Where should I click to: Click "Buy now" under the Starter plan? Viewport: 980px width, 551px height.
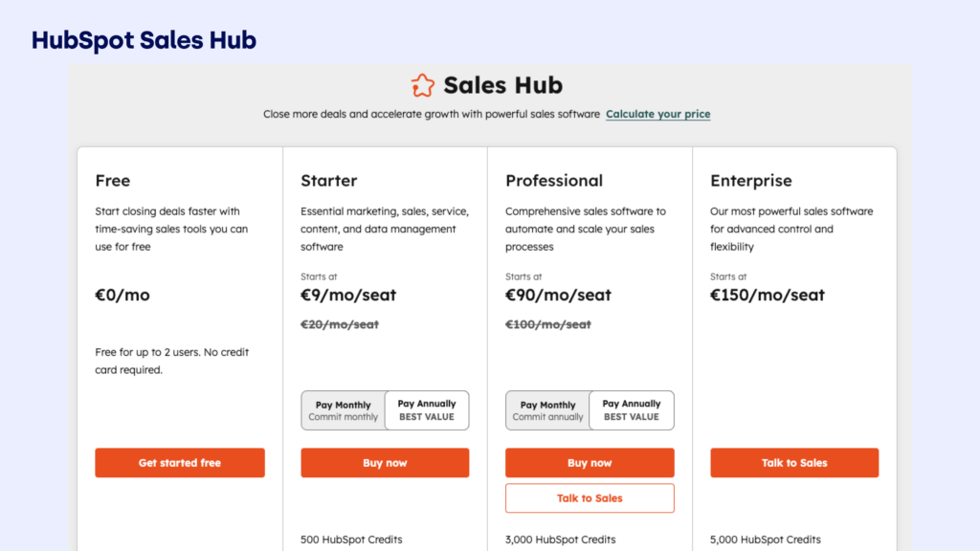click(x=385, y=462)
